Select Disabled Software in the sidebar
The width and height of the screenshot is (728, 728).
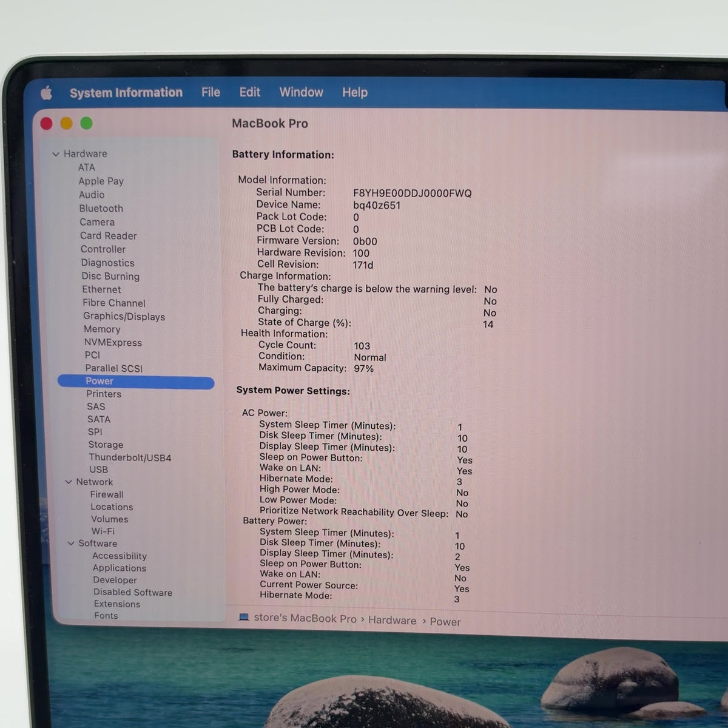pyautogui.click(x=133, y=592)
